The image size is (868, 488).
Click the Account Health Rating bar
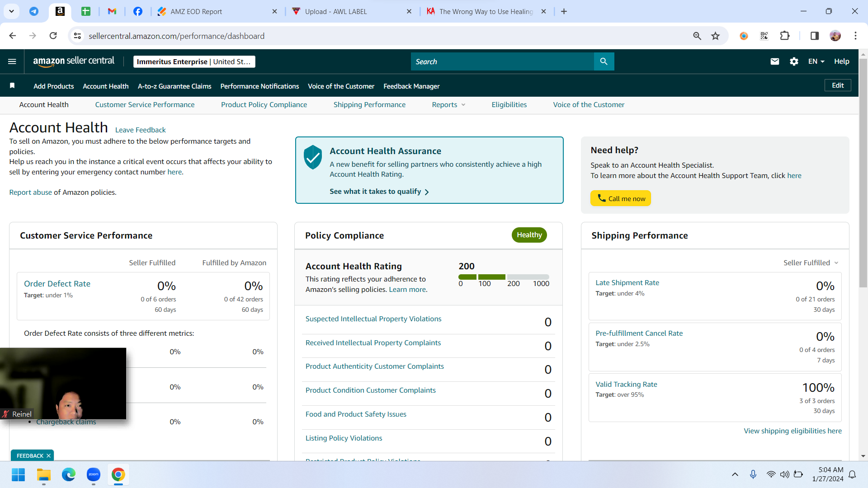[504, 277]
